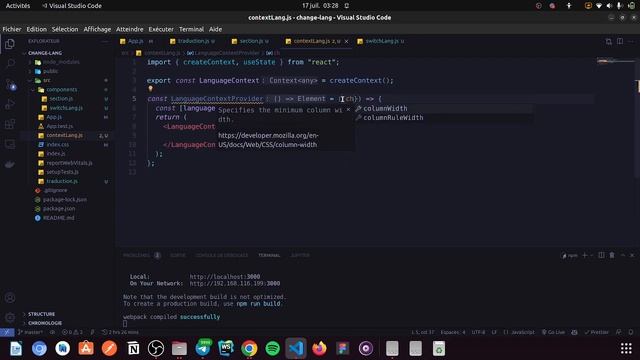The image size is (640, 360).
Task: Split the editor to the right
Action: point(620,41)
